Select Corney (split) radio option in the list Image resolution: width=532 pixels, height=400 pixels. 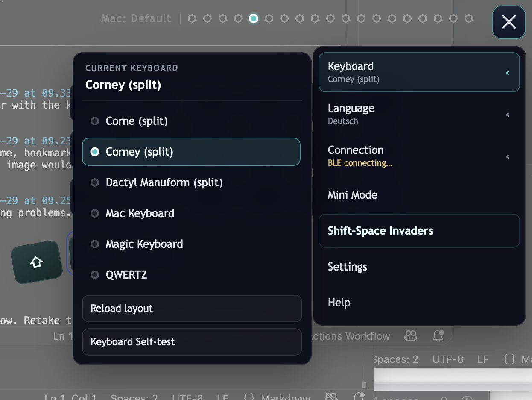pyautogui.click(x=191, y=152)
